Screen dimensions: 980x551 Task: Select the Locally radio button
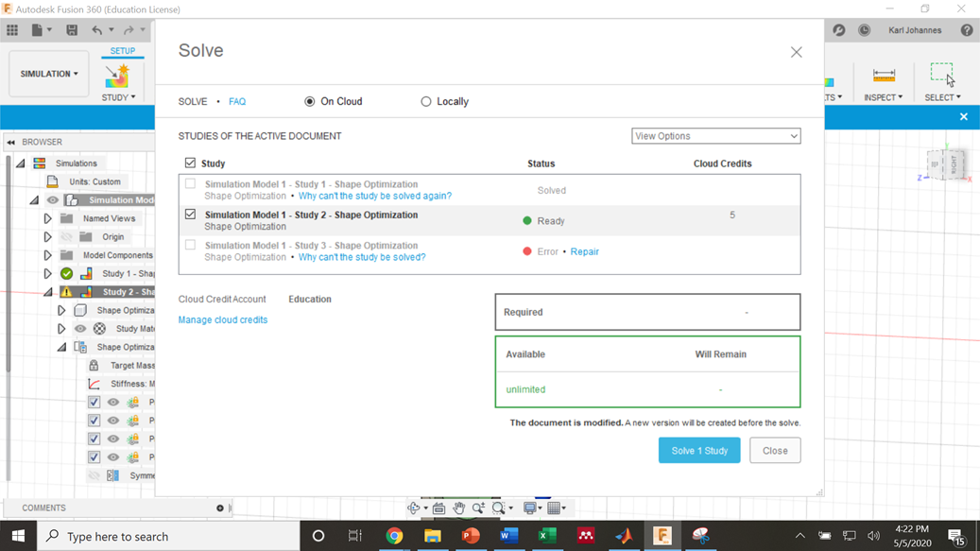(425, 101)
